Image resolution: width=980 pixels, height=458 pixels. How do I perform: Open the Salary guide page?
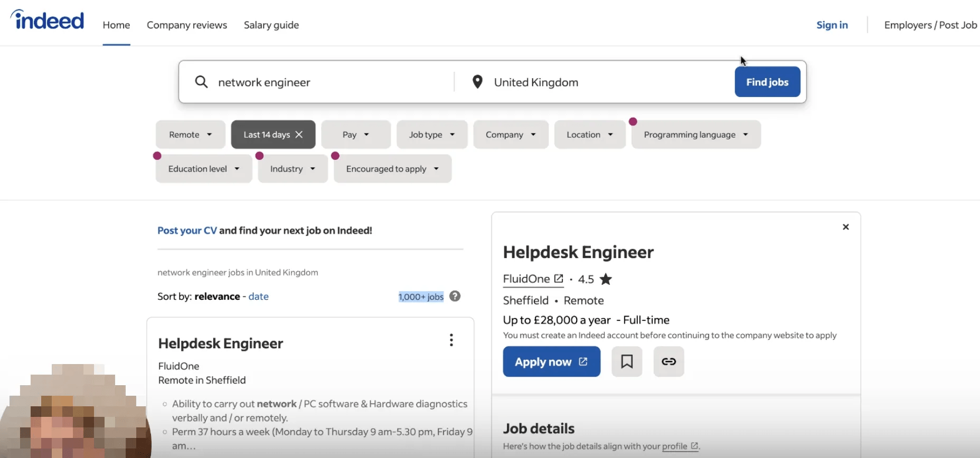(271, 25)
